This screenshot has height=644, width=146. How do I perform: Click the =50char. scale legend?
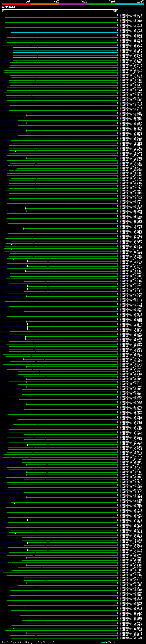click(x=109, y=642)
